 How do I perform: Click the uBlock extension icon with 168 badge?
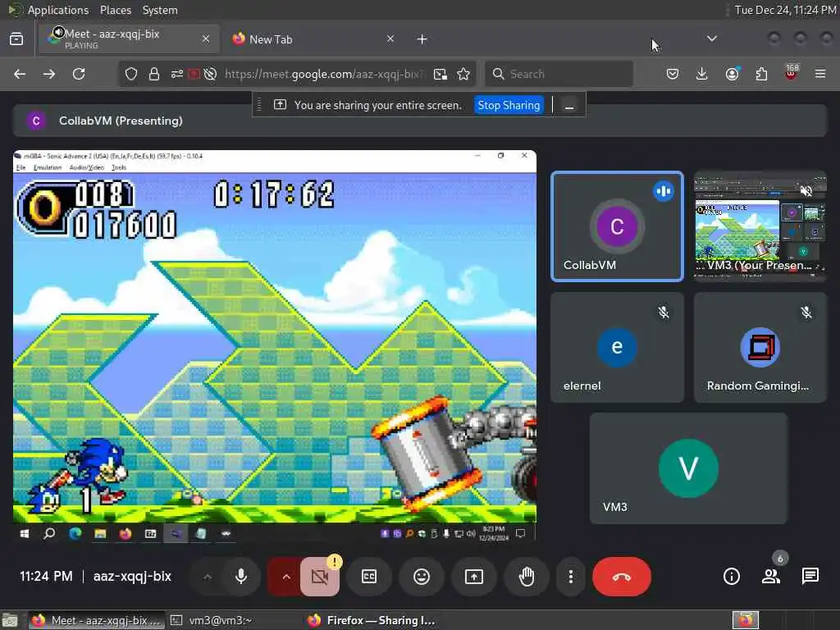point(792,73)
